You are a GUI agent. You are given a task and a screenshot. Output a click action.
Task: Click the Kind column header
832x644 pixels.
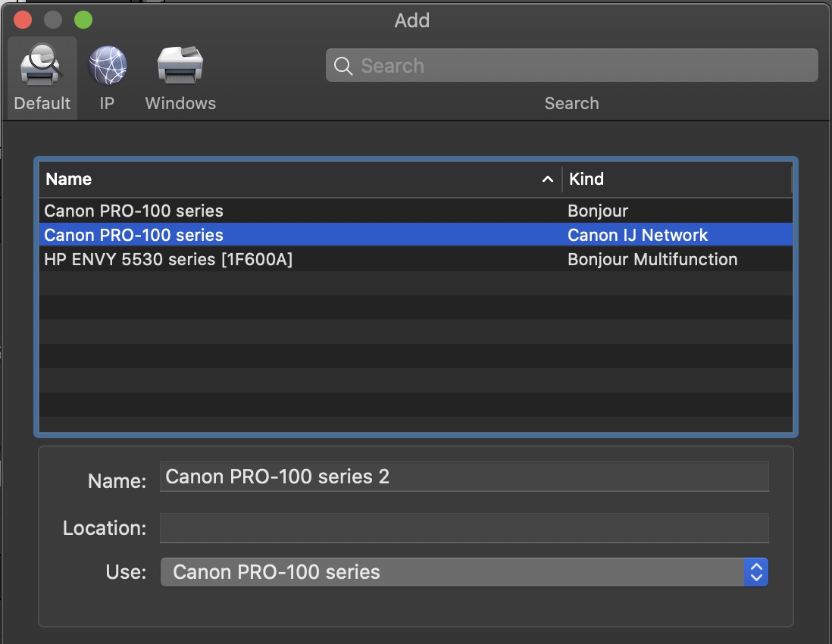(x=586, y=179)
